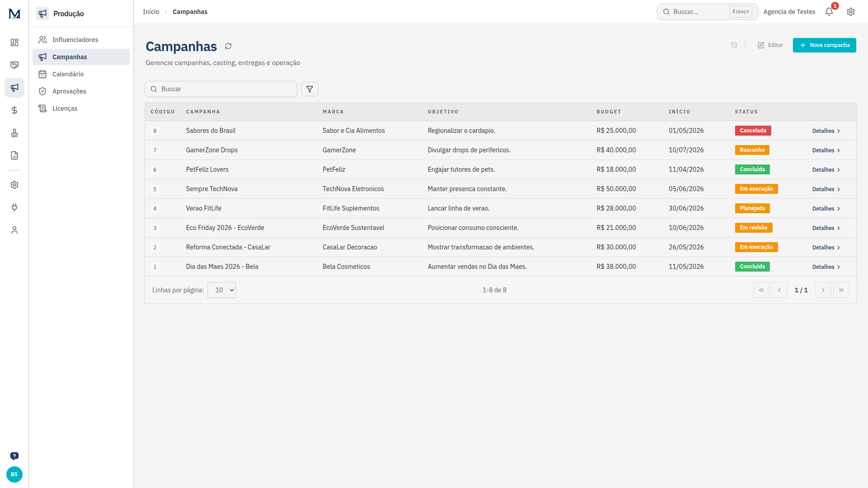Open the dollar sign finance icon
Viewport: 868px width, 488px height.
(14, 110)
